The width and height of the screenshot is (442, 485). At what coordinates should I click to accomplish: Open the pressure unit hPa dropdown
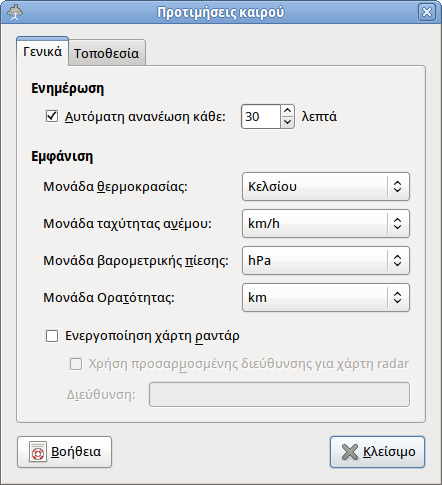click(326, 260)
